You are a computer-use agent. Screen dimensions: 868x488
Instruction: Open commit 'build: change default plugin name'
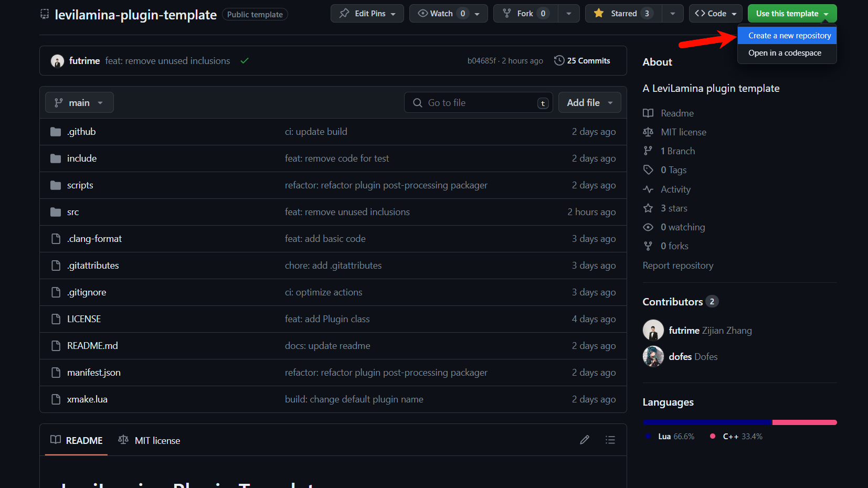pos(354,399)
